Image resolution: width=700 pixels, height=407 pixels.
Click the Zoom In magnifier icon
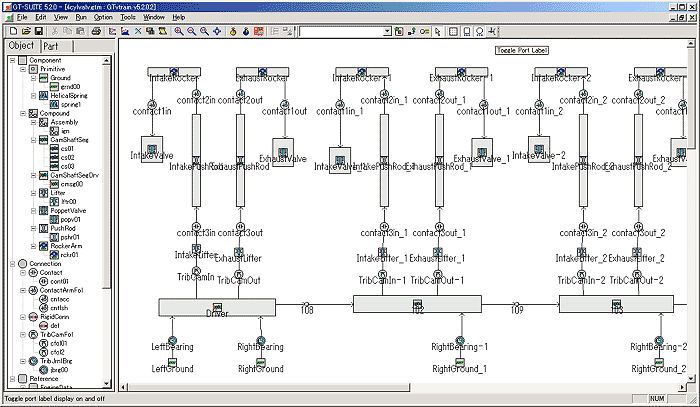(x=179, y=31)
